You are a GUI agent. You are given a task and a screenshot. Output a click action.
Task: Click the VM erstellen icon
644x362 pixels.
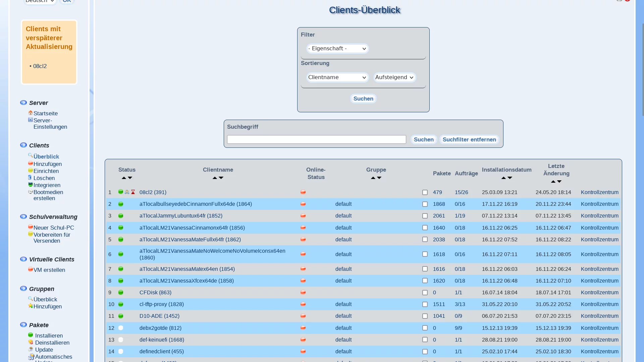[31, 269]
